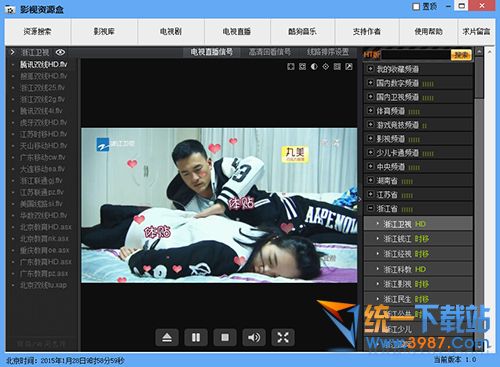The height and width of the screenshot is (367, 500).
Task: Open the 求片留言 menu
Action: pos(476,32)
